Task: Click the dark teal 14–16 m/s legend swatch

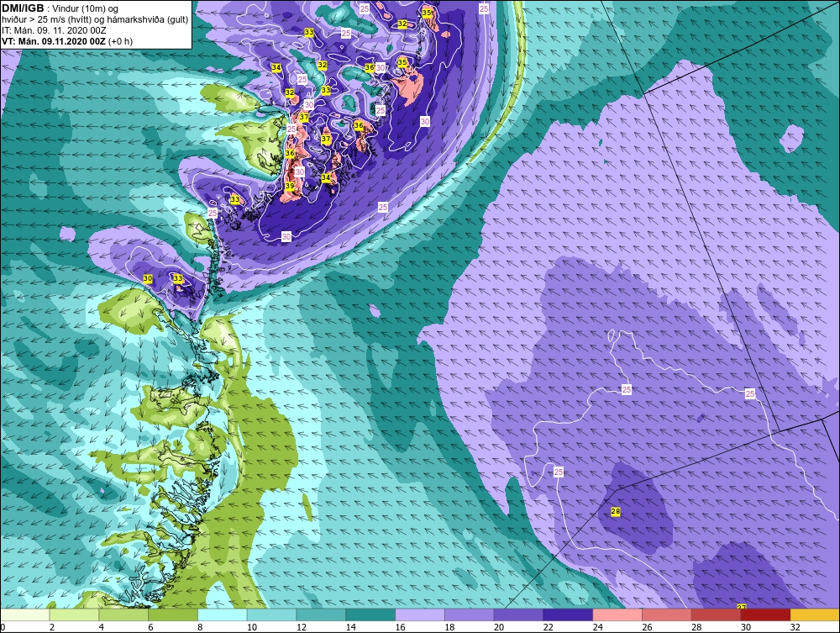Action: tap(370, 615)
